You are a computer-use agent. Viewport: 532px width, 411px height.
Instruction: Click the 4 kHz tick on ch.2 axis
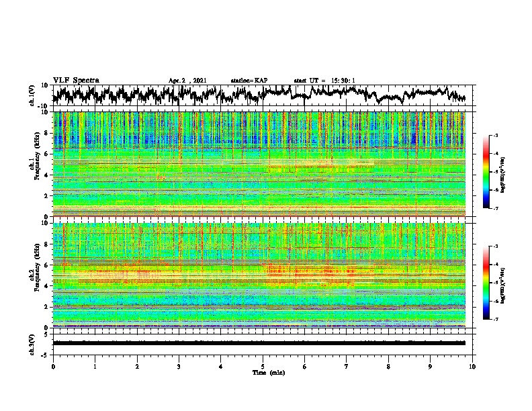click(47, 286)
